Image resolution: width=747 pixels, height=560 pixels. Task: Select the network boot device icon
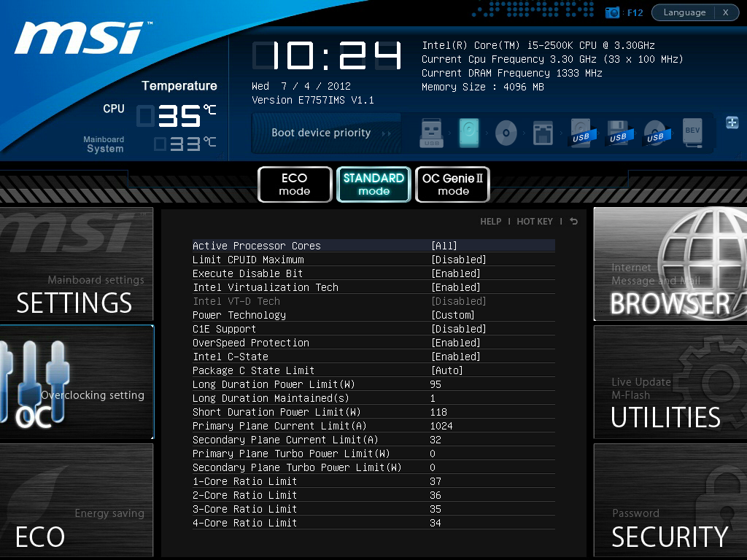pos(543,133)
